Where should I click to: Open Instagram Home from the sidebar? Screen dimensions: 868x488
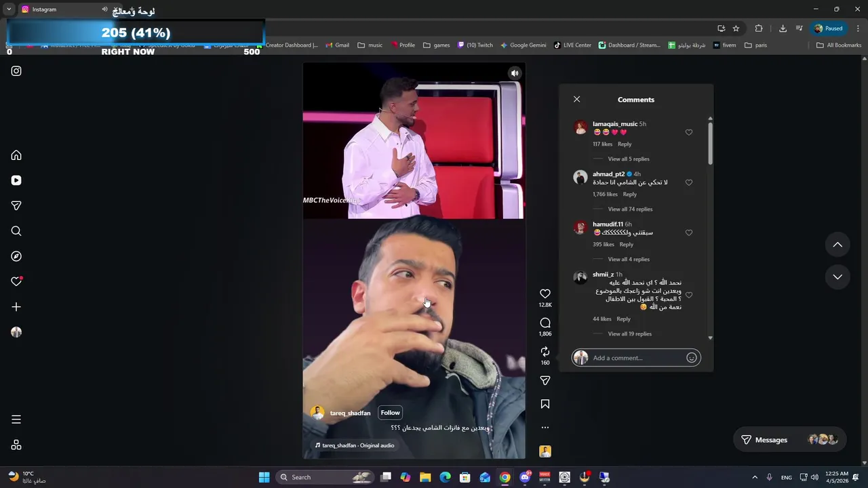16,155
